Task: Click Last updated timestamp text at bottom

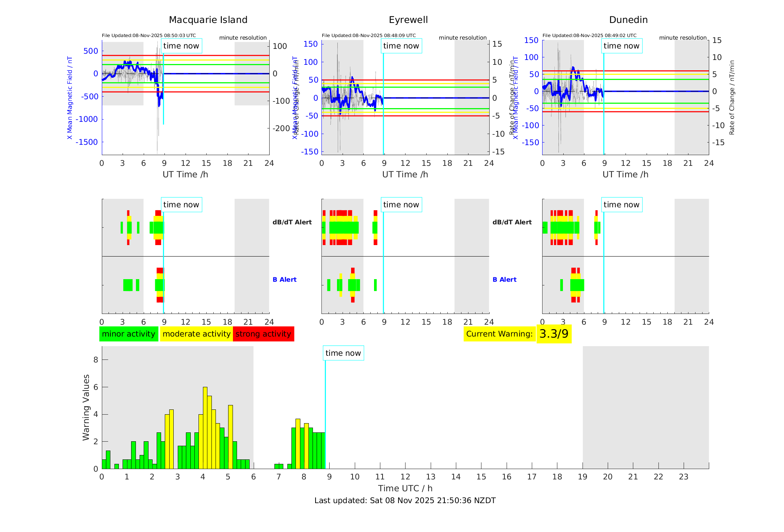Action: [x=405, y=501]
